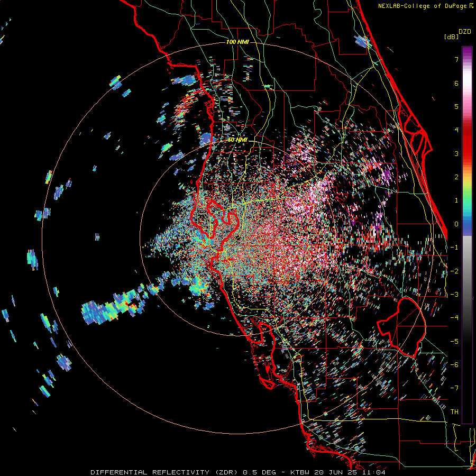
Task: Click the 4 value on color scale
Action: tap(456, 130)
